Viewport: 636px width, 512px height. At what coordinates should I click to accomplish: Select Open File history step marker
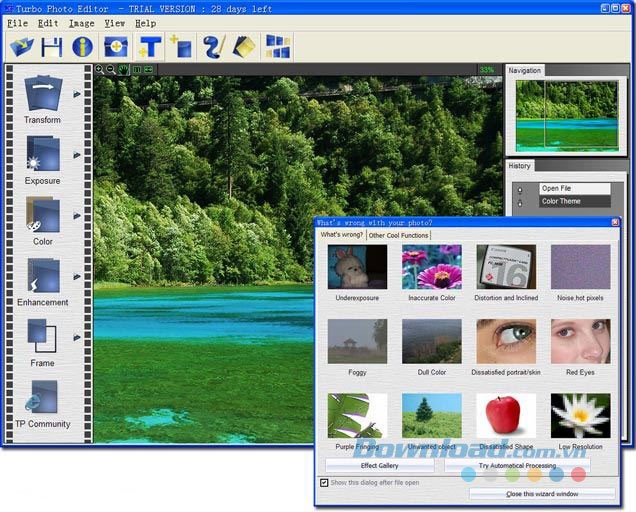520,188
